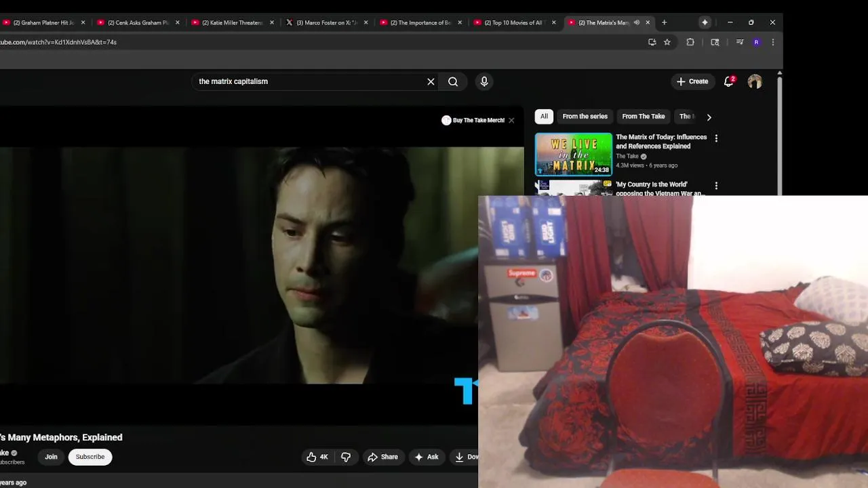Open a new browser tab
The width and height of the screenshot is (868, 488).
[x=664, y=22]
